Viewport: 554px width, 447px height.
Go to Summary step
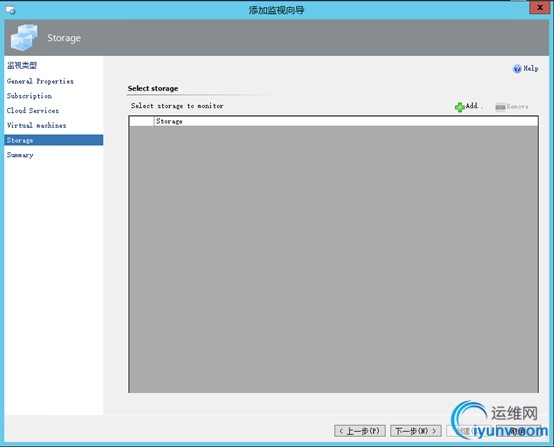click(20, 155)
